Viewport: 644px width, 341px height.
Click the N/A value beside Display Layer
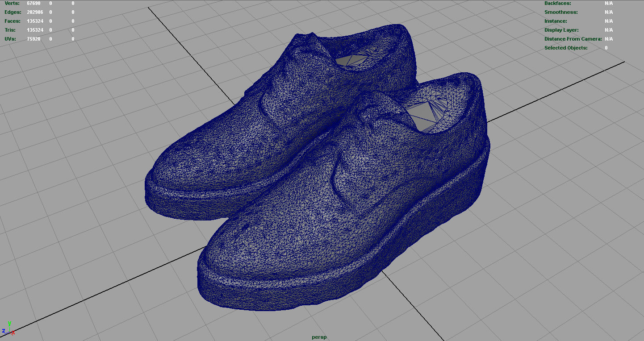click(609, 30)
